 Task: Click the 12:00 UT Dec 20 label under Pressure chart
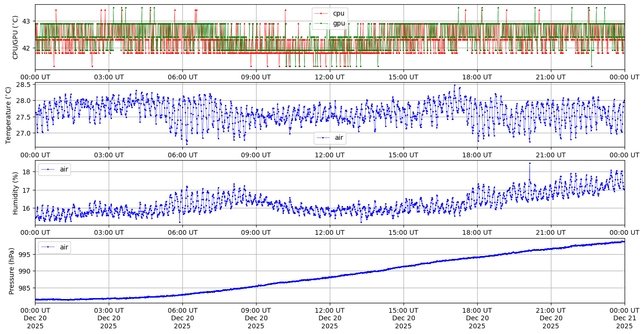click(x=329, y=318)
